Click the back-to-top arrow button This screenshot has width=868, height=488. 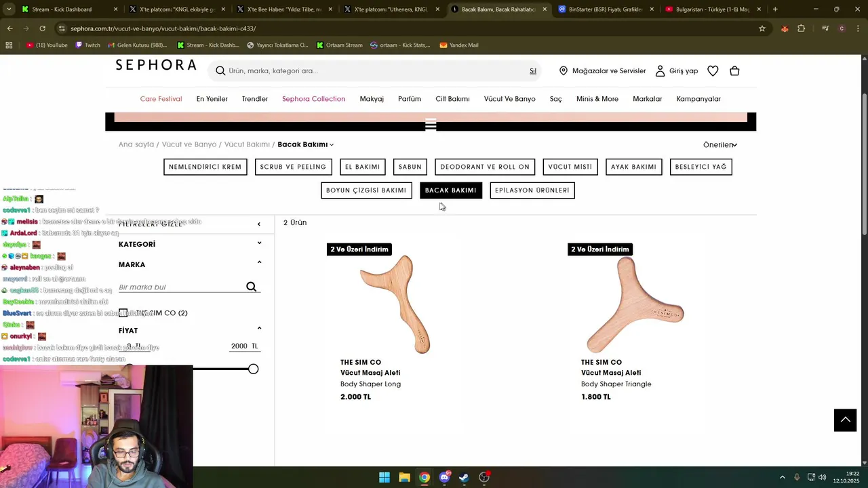pos(845,420)
